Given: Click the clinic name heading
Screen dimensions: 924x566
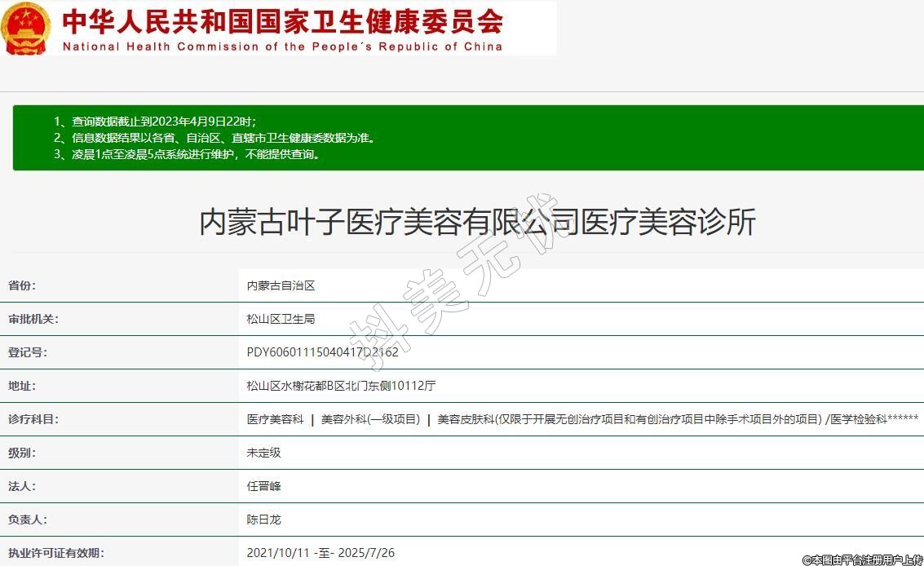Looking at the screenshot, I should pos(477,222).
